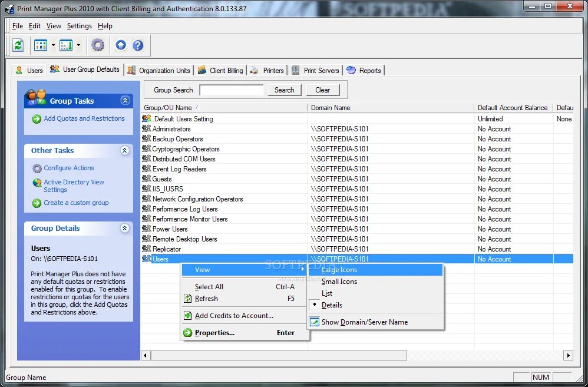Viewport: 588px width, 387px height.
Task: Open the dropdown arrow beside export icon
Action: point(78,45)
